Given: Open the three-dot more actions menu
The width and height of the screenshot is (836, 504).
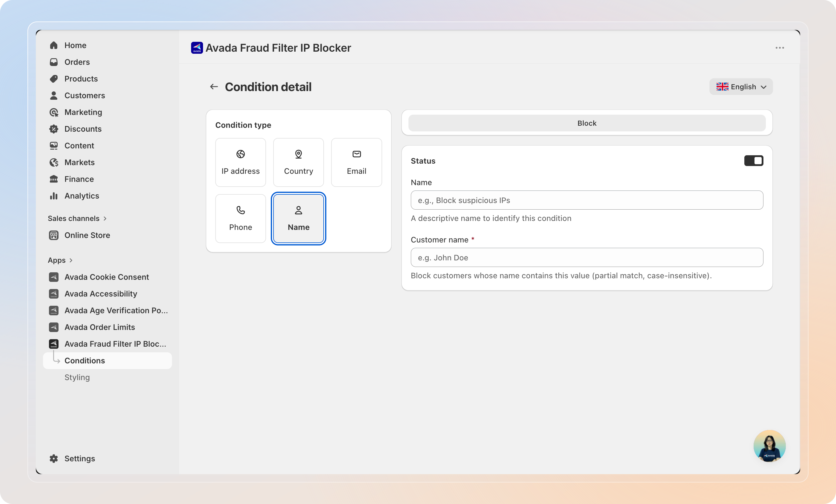Looking at the screenshot, I should 780,48.
